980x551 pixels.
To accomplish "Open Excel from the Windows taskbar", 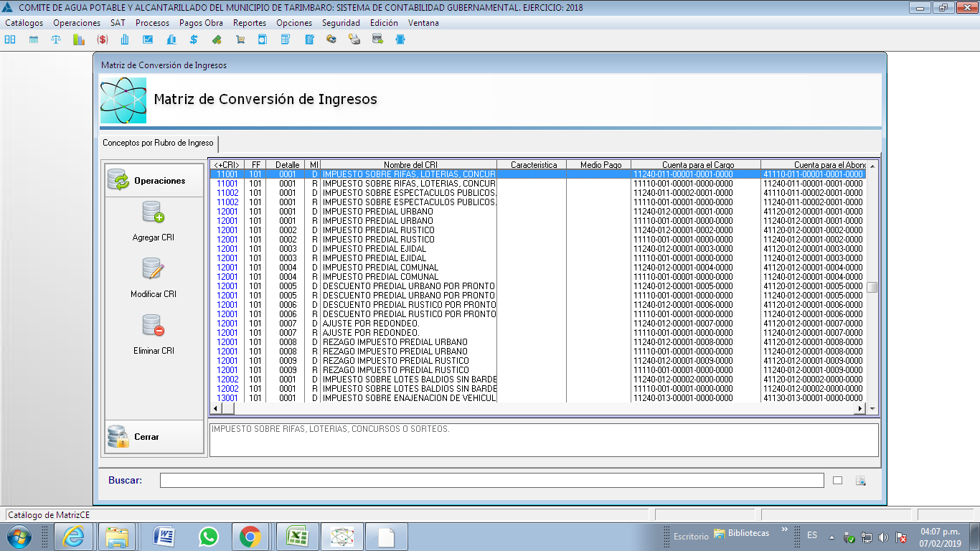I will click(296, 537).
